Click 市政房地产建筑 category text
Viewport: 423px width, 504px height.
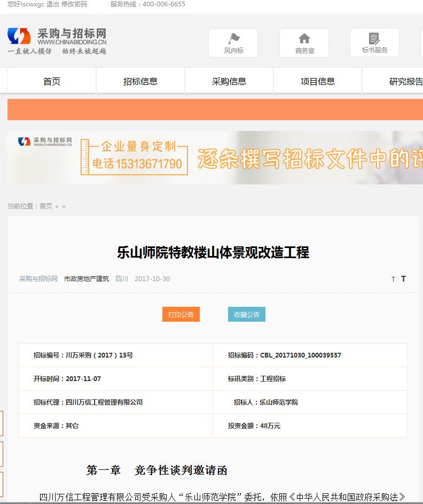(87, 278)
